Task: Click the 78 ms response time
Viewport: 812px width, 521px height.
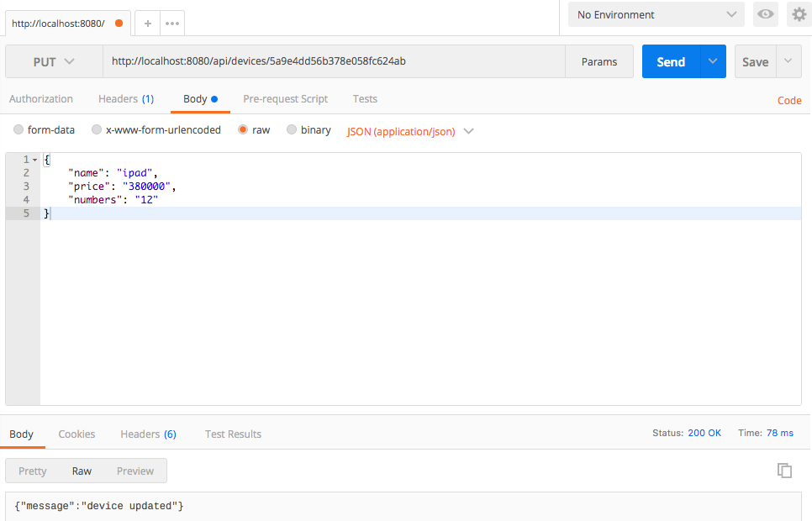Action: point(780,433)
